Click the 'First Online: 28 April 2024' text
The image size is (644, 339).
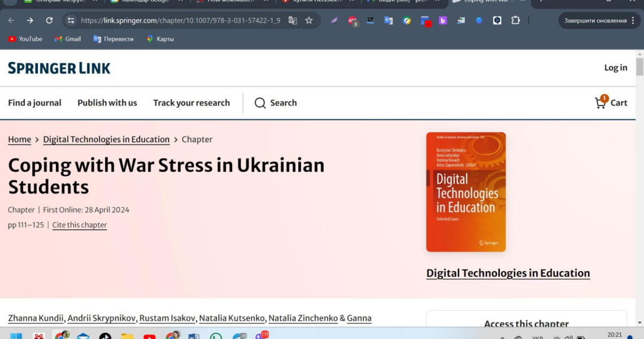tap(86, 210)
